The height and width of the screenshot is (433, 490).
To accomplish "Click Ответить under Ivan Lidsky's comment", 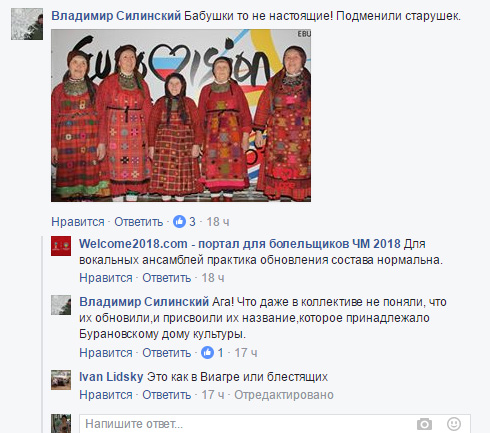I will pyautogui.click(x=167, y=395).
